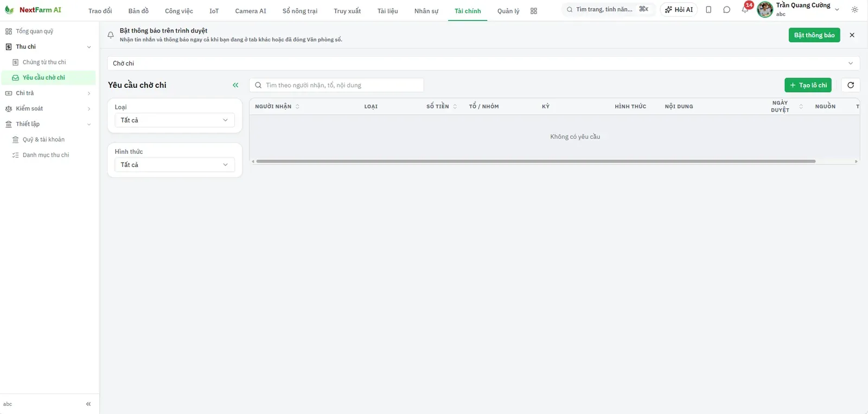Click the recipient search input field
This screenshot has height=414, width=868.
(x=336, y=85)
